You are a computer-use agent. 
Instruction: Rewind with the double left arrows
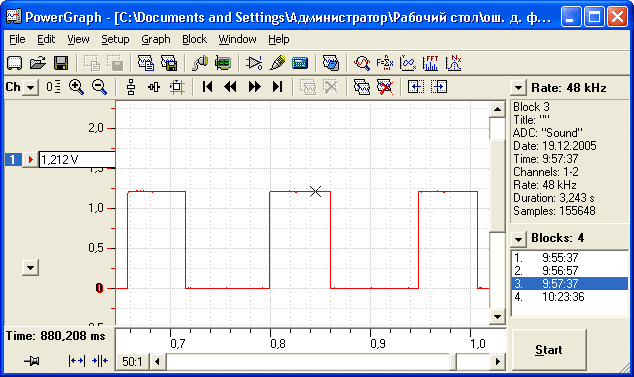230,87
